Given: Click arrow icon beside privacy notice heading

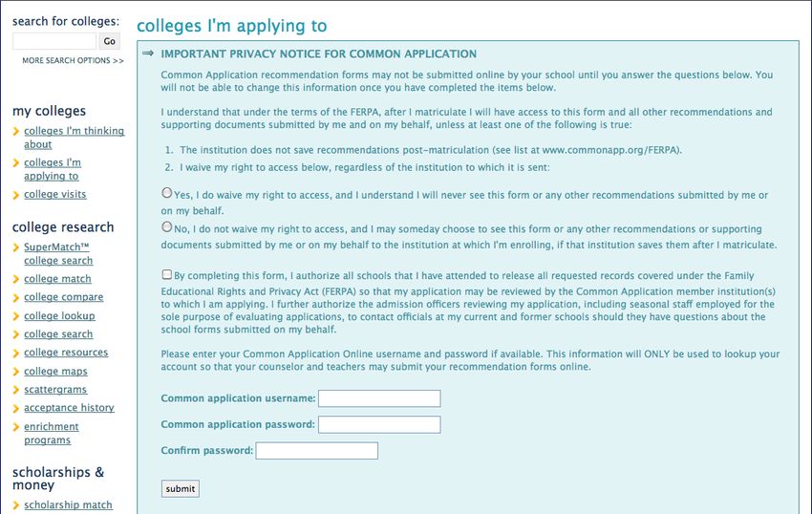Looking at the screenshot, I should pyautogui.click(x=148, y=54).
